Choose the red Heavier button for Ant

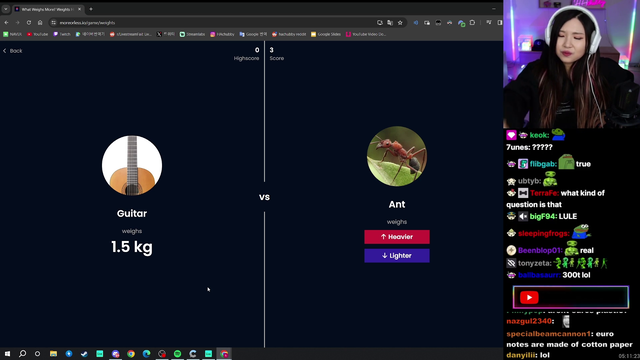click(397, 237)
